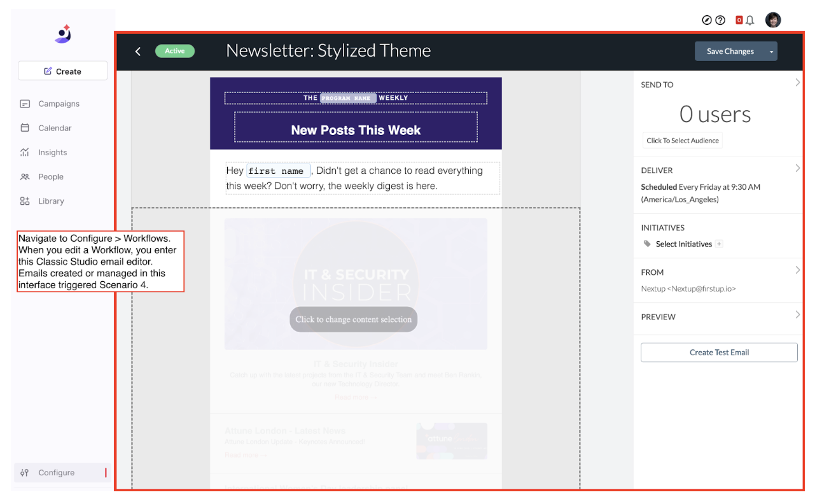The height and width of the screenshot is (504, 822).
Task: Expand the FROM section chevron
Action: point(798,269)
